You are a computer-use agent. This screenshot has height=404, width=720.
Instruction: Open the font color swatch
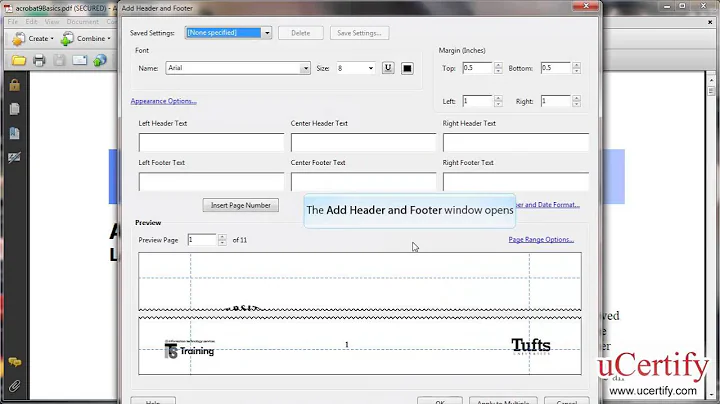(x=407, y=68)
